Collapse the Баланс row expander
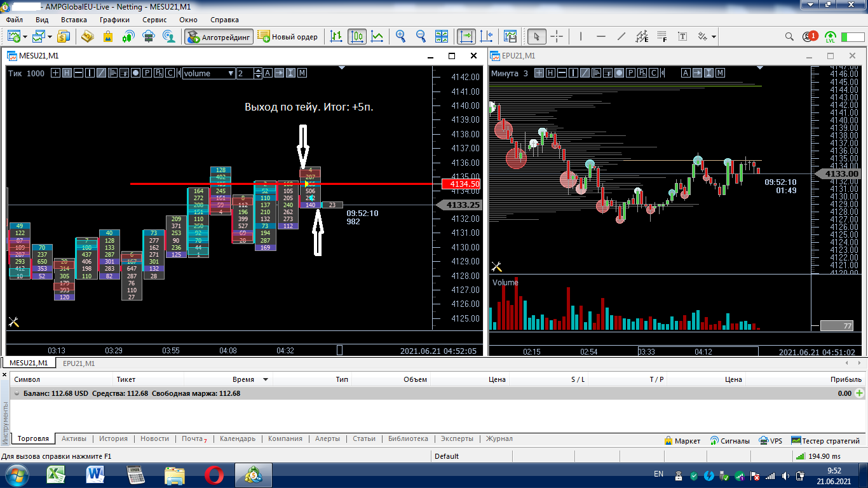This screenshot has height=488, width=868. [x=17, y=394]
